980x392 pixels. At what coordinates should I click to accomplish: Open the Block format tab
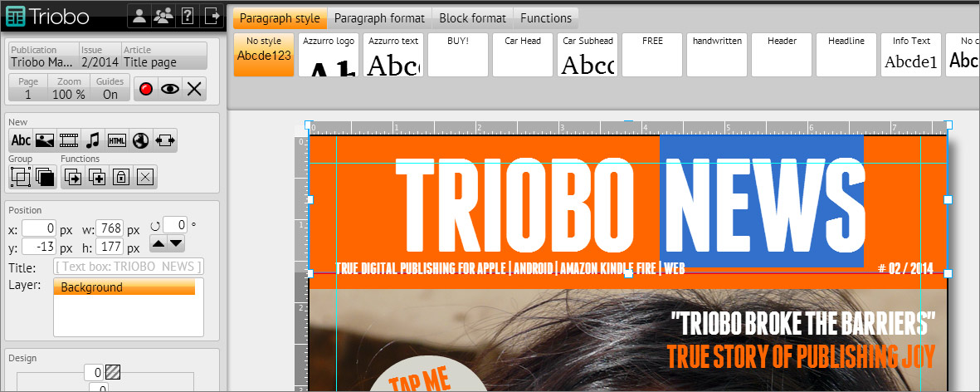coord(473,17)
